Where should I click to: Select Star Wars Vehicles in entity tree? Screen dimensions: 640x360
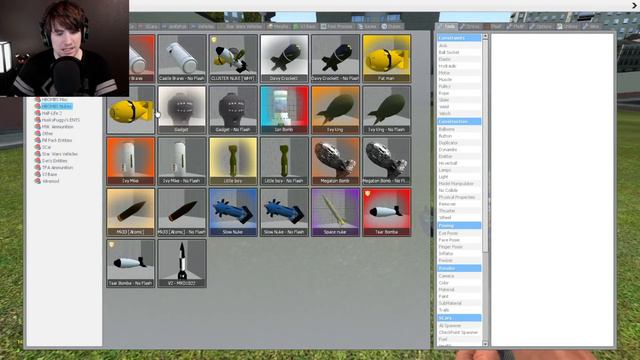(x=56, y=154)
